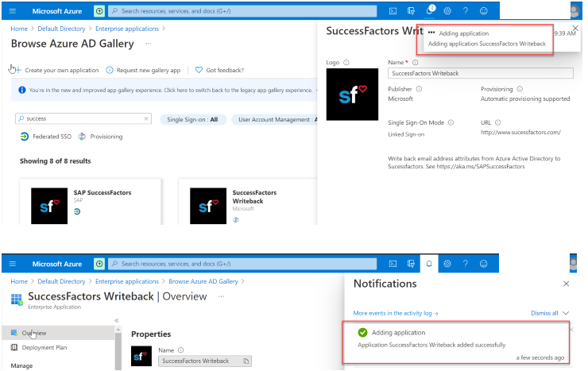The height and width of the screenshot is (371, 588).
Task: Click Dismiss all in Notifications
Action: coord(544,313)
